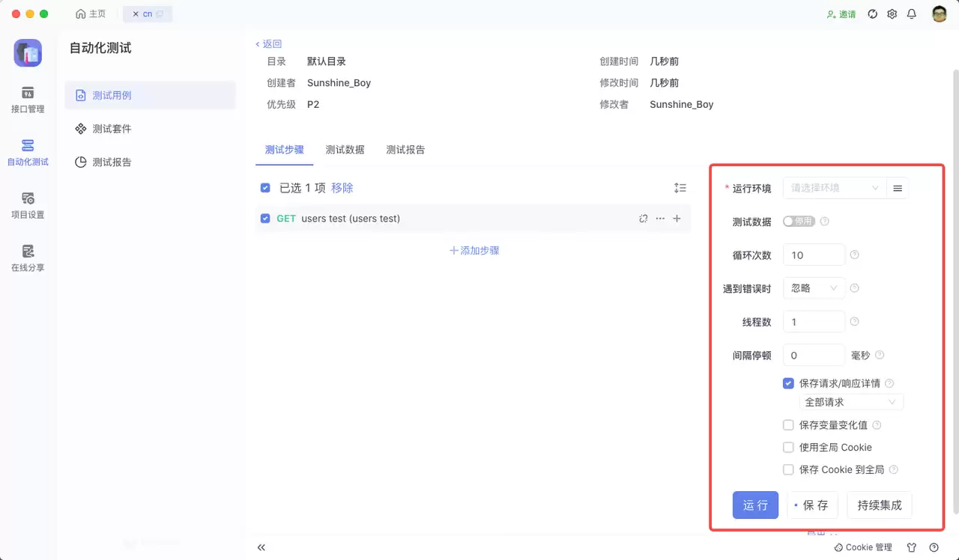Toggle the 测试数据 switch
The height and width of the screenshot is (560, 959).
pos(799,222)
